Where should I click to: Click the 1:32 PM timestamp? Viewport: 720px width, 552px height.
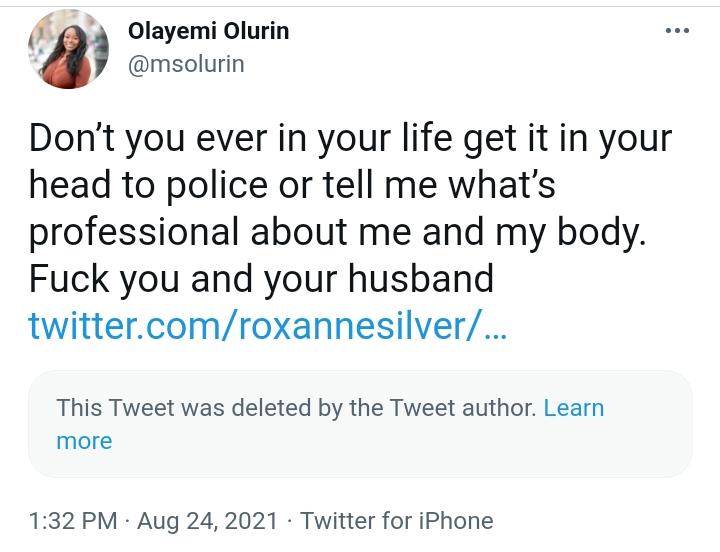(72, 521)
